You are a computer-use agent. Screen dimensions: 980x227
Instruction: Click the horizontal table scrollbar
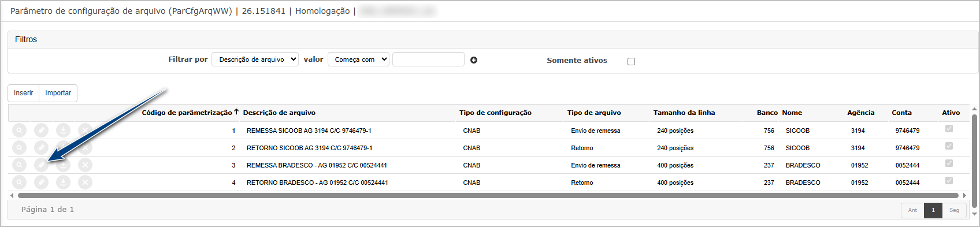pyautogui.click(x=488, y=195)
